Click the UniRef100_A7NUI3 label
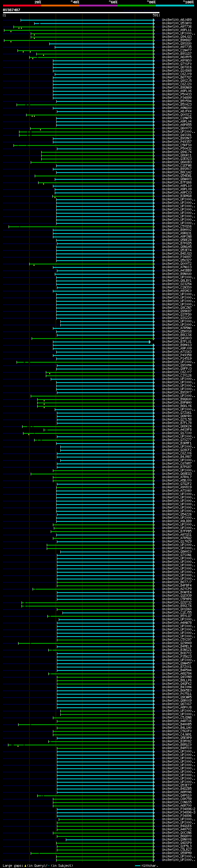The height and width of the screenshot is (868, 197). pyautogui.click(x=177, y=267)
